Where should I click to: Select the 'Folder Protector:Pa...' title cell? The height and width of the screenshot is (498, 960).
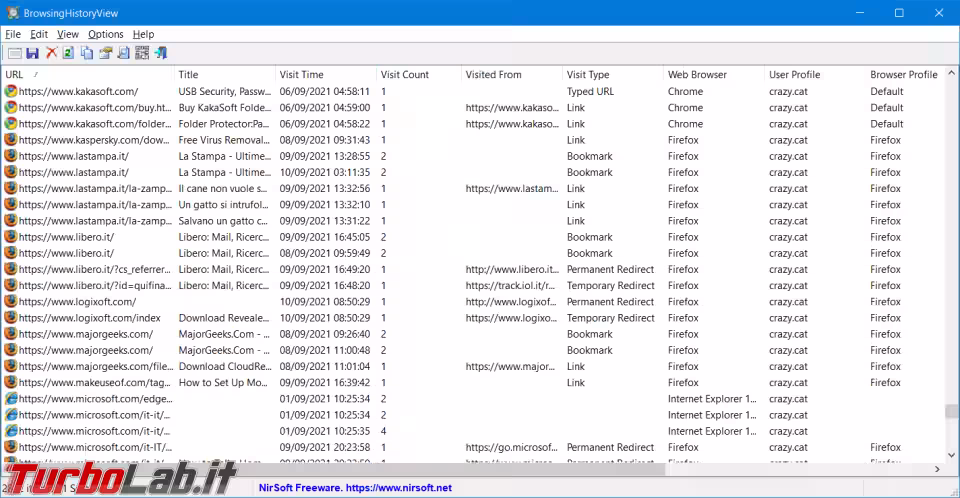point(224,124)
